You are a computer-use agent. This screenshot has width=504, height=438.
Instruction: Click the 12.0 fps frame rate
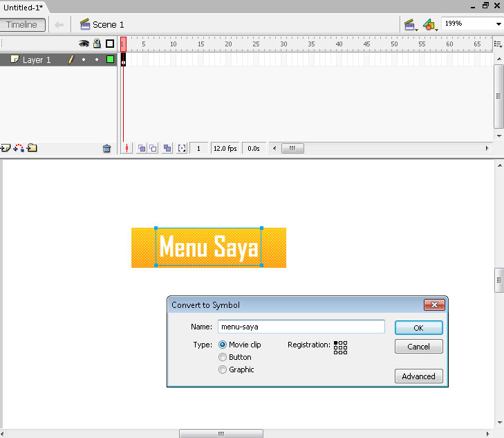click(225, 148)
